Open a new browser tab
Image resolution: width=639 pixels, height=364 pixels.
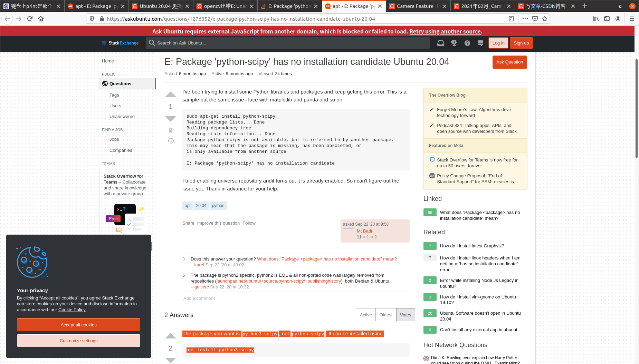(585, 6)
